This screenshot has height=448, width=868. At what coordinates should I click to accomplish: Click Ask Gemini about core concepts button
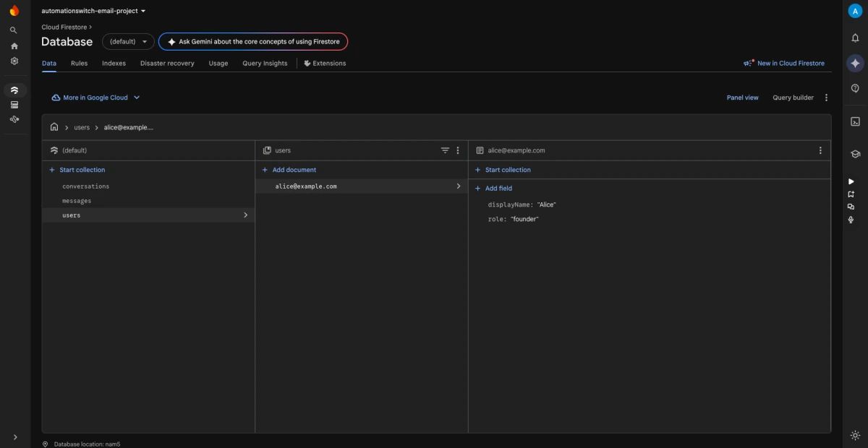(x=253, y=41)
